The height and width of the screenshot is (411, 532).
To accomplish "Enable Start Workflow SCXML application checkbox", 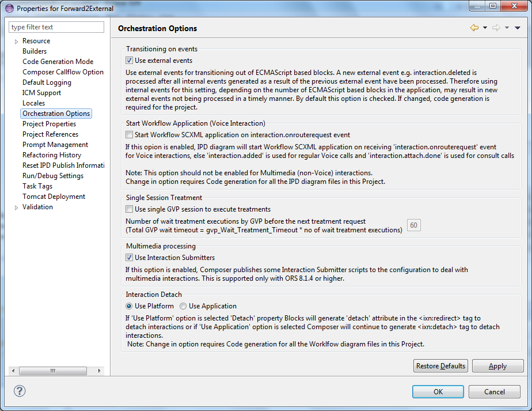I will coord(130,135).
